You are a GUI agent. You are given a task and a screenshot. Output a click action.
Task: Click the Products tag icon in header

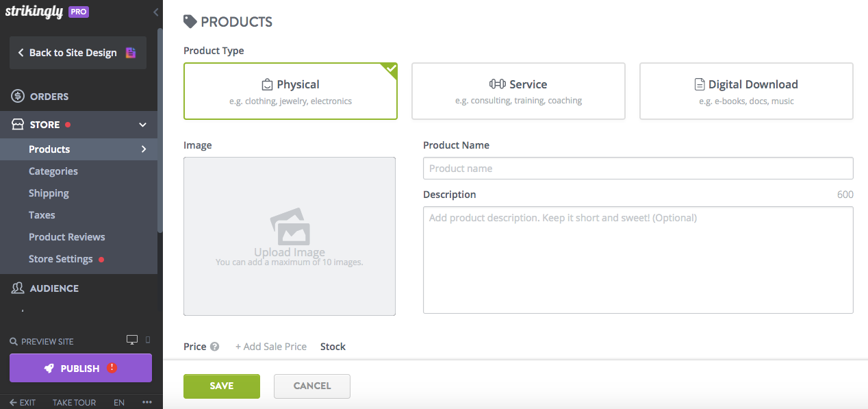190,21
